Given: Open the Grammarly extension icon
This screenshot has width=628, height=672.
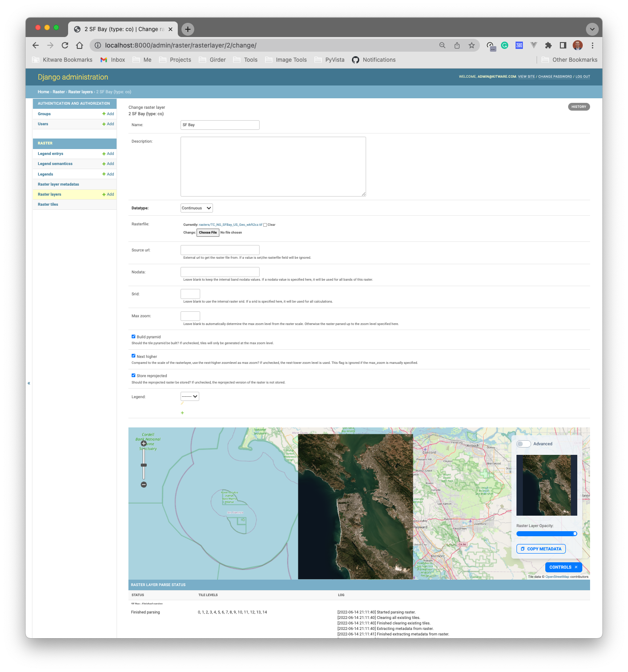Looking at the screenshot, I should pyautogui.click(x=505, y=45).
